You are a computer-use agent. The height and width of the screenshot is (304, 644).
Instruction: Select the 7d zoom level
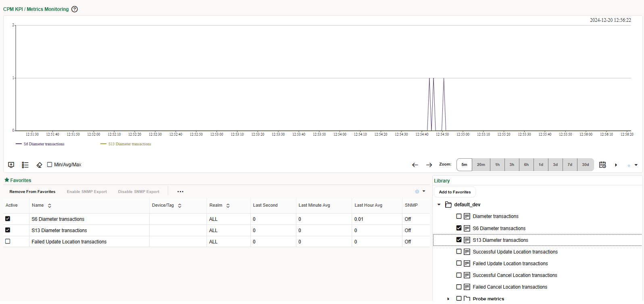tap(570, 165)
